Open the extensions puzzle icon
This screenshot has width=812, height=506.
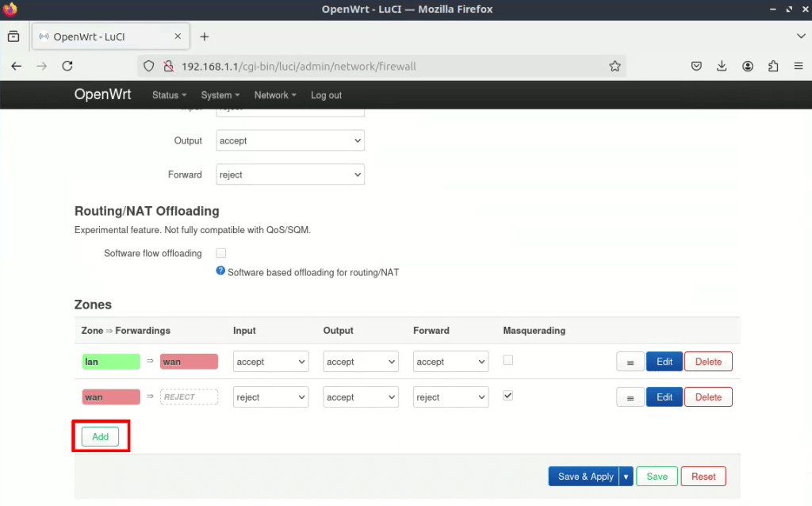pos(773,67)
